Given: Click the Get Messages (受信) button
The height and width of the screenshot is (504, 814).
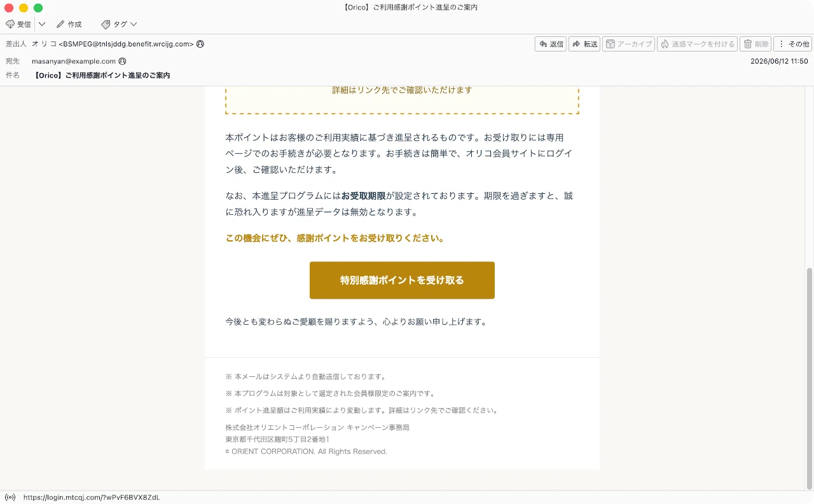Looking at the screenshot, I should [18, 24].
